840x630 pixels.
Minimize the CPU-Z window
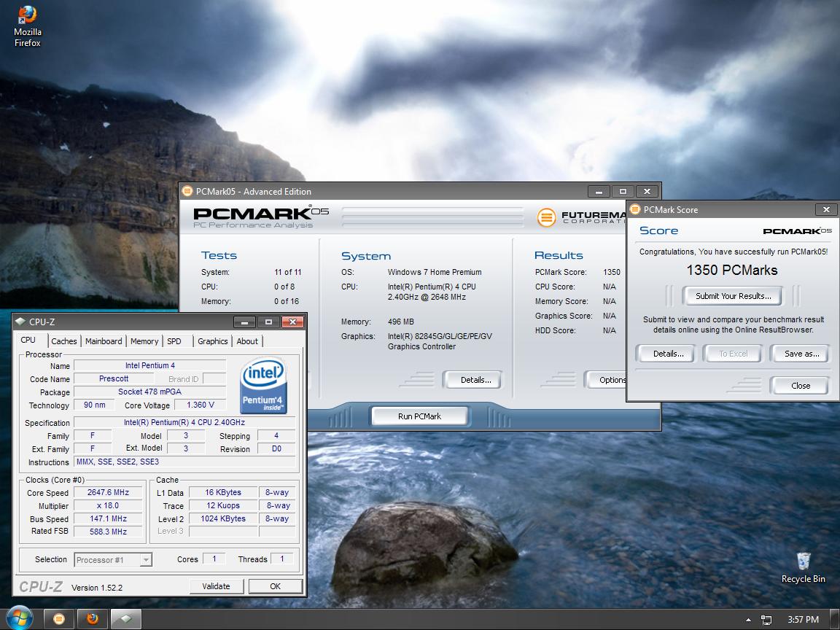point(244,322)
